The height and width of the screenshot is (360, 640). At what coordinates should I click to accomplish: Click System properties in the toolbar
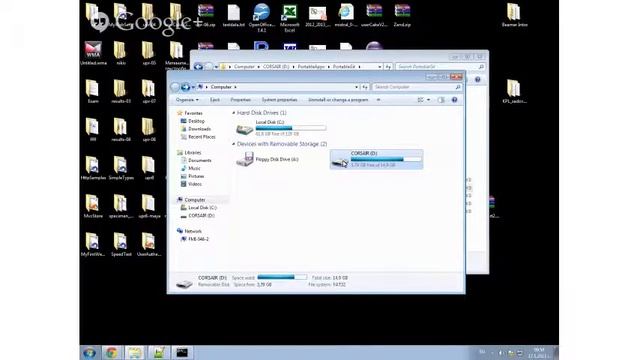(279, 100)
